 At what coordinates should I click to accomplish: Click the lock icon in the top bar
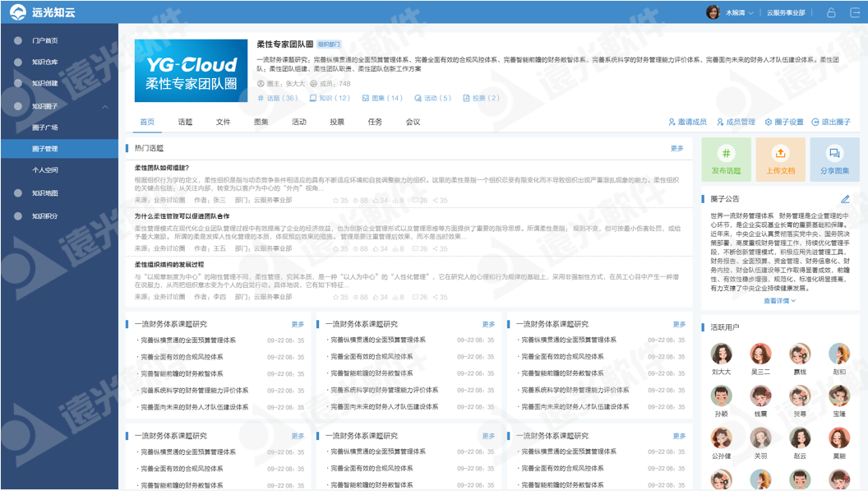tap(831, 13)
